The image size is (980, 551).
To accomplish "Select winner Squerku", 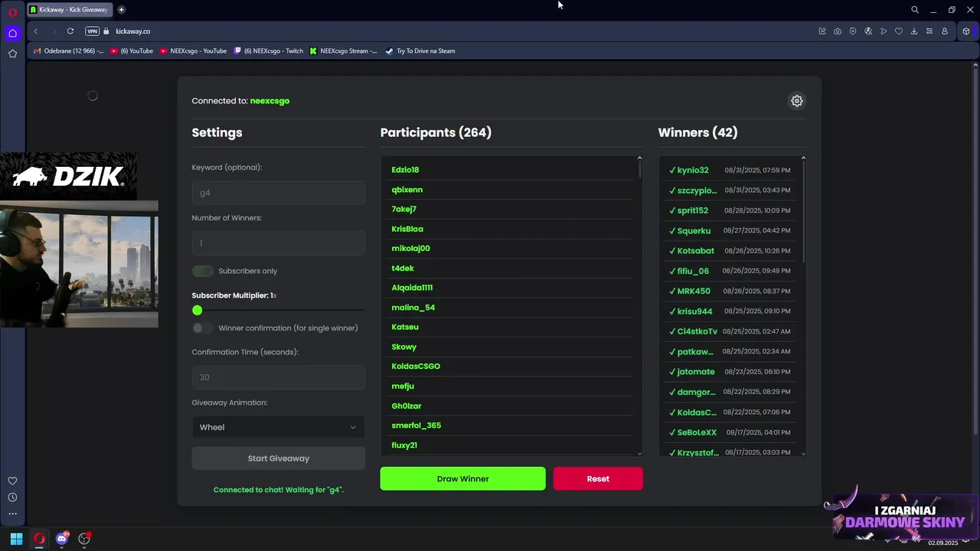I will [694, 230].
